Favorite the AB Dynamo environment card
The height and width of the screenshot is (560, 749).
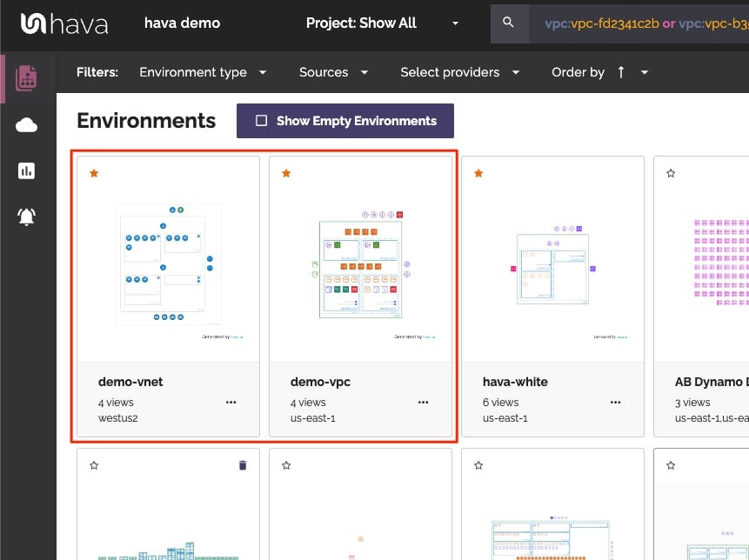click(671, 173)
